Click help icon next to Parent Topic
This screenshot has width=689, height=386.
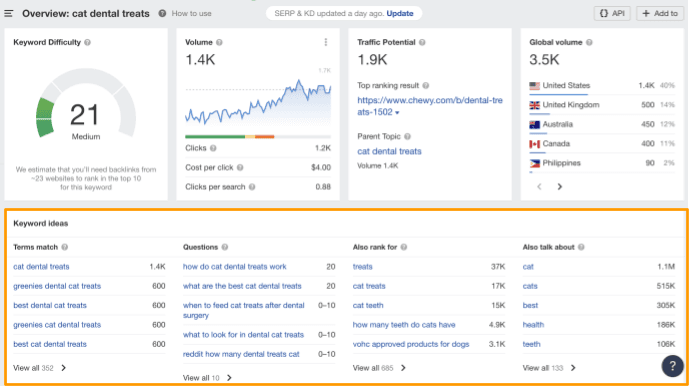[x=407, y=136]
